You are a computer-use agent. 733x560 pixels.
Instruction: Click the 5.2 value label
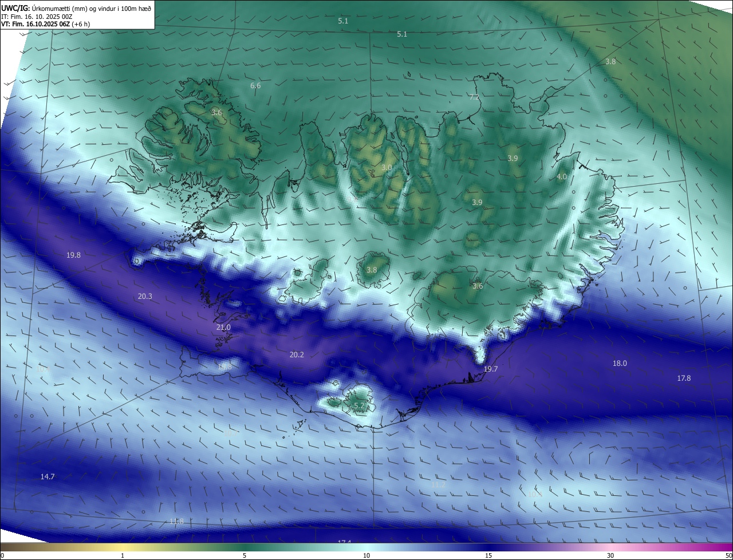tap(359, 406)
